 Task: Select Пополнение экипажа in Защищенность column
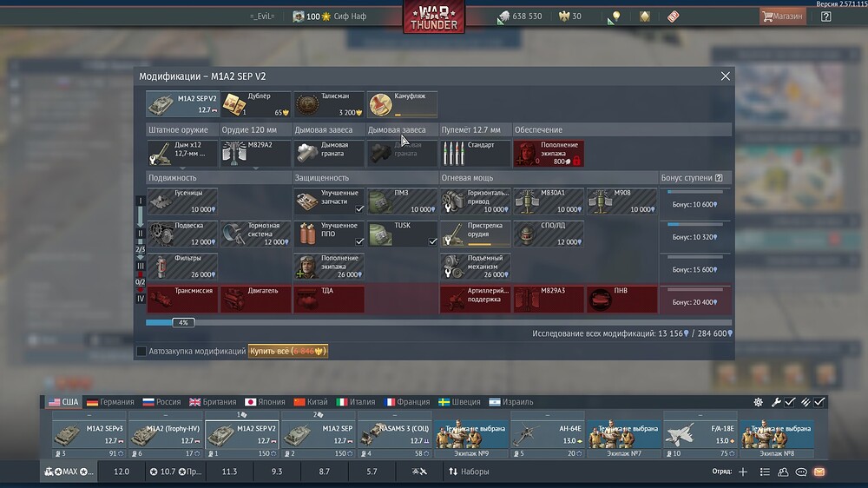point(328,267)
